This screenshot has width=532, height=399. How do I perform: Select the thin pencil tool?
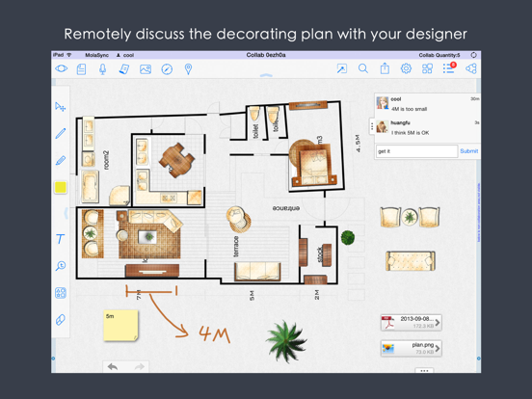click(x=61, y=133)
